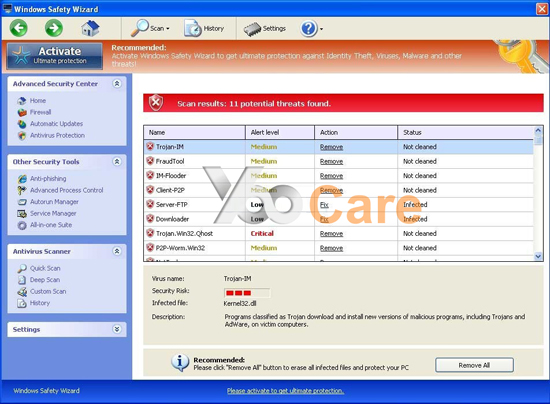Click the green back arrow icon
This screenshot has height=404, width=550.
[x=19, y=28]
